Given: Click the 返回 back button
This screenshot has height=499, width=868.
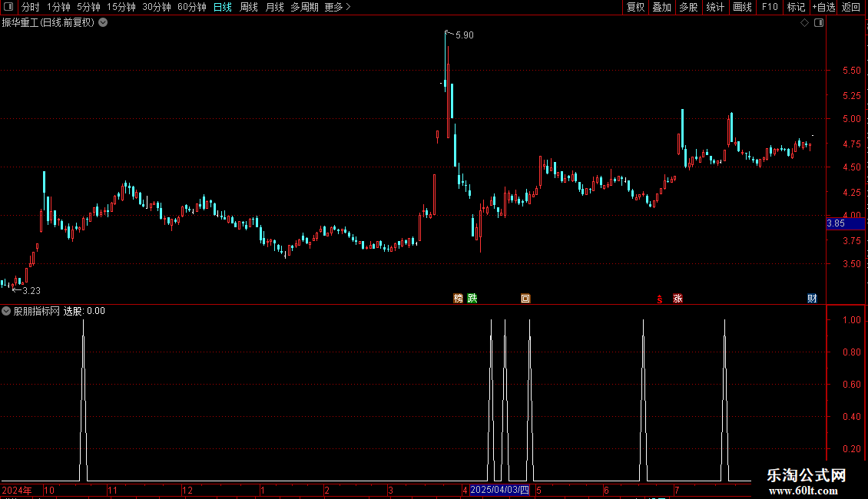Looking at the screenshot, I should point(851,7).
